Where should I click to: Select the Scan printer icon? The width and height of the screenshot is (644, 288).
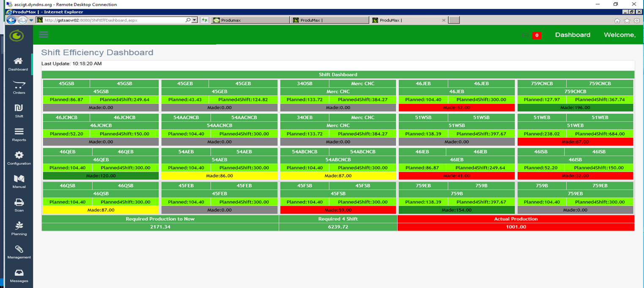coord(19,203)
